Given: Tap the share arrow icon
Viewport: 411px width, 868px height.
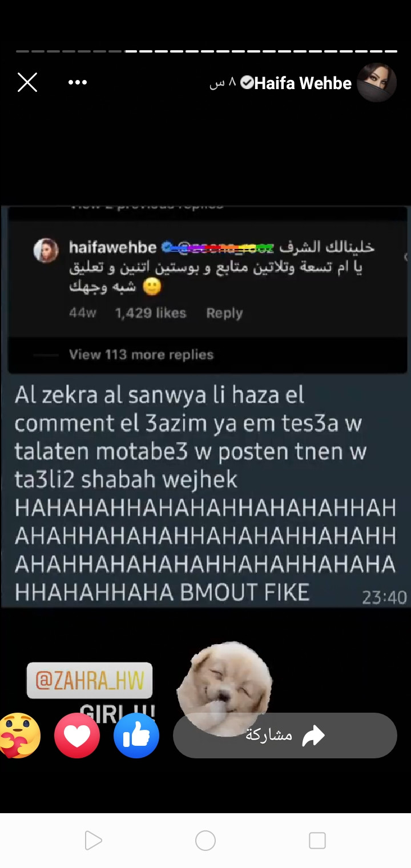Looking at the screenshot, I should pos(313,736).
